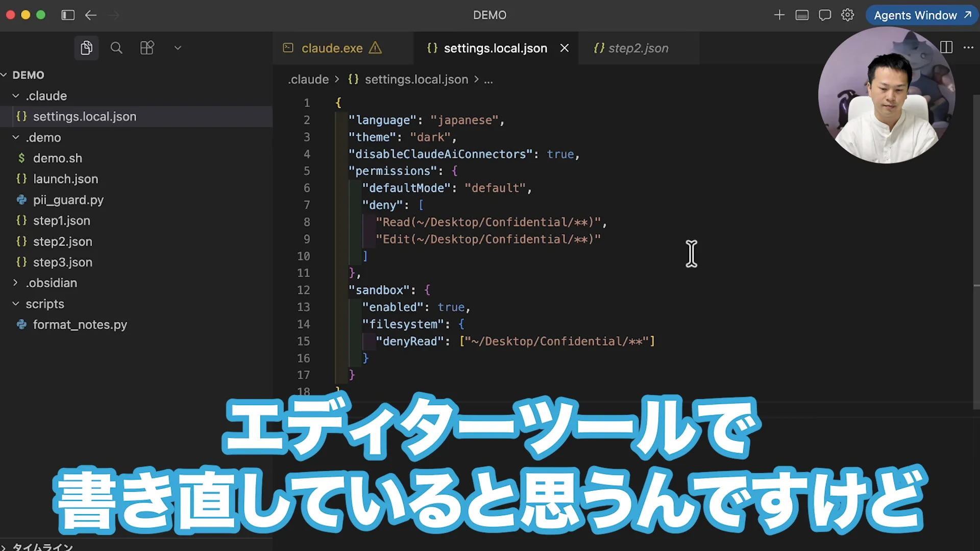Viewport: 980px width, 551px height.
Task: Open the Explorer files view icon
Action: pos(86,48)
